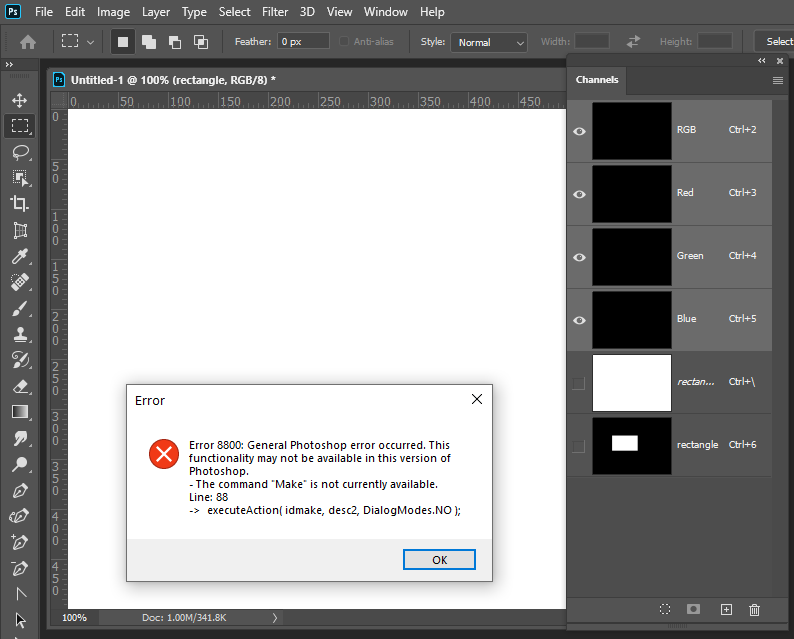794x639 pixels.
Task: Select the Crop tool
Action: click(20, 204)
